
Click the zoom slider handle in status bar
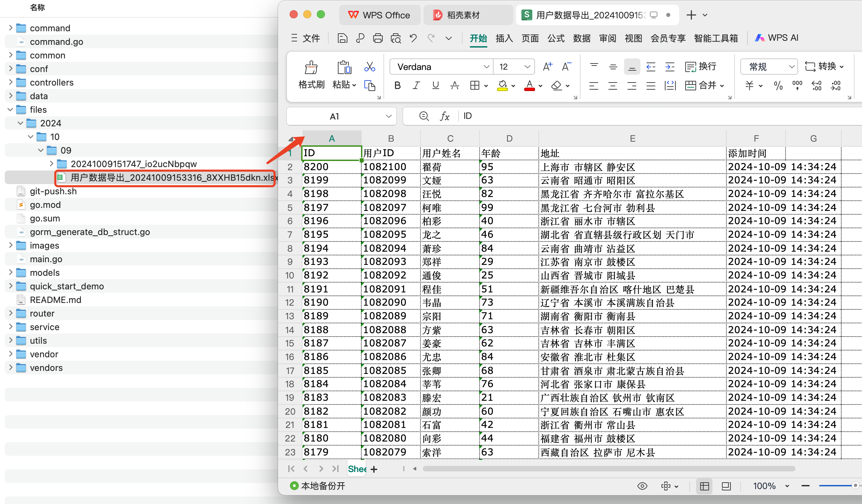click(856, 486)
